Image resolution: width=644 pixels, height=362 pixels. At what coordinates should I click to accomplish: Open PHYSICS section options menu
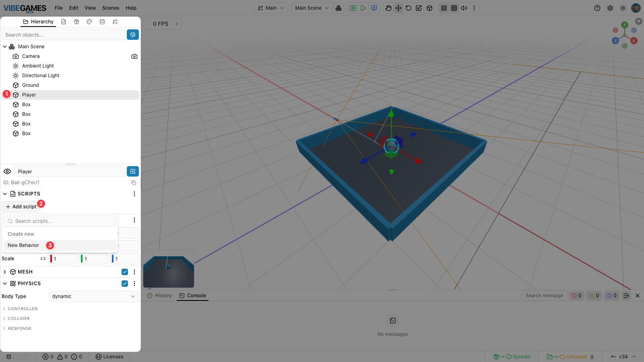134,284
